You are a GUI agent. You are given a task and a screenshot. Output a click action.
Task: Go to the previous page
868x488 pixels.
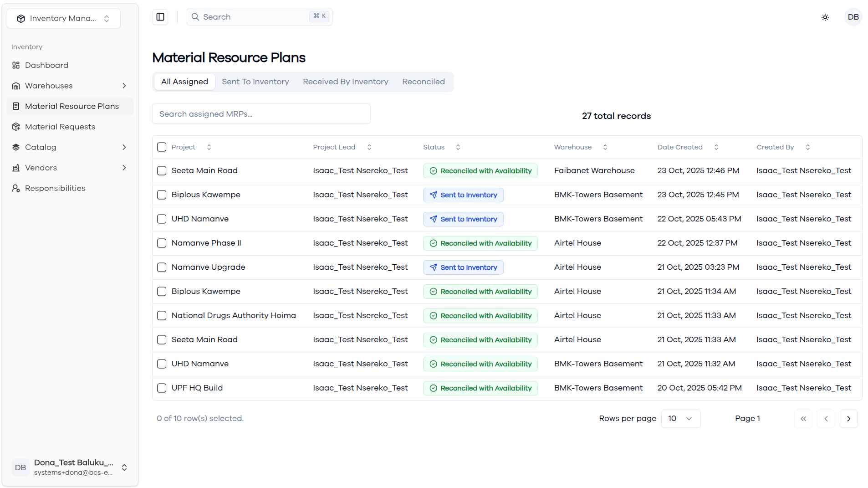(826, 419)
